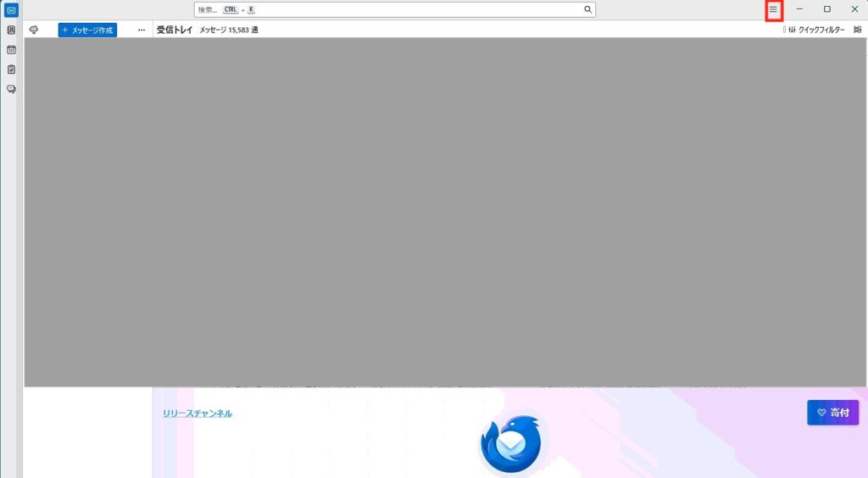This screenshot has width=868, height=478.
Task: Open the Mail space in sidebar
Action: (11, 10)
